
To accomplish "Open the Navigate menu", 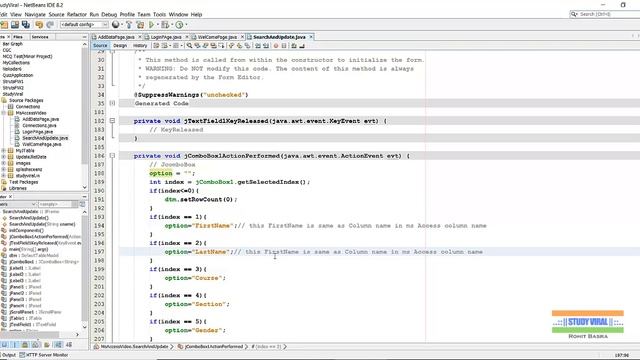I will pyautogui.click(x=35, y=14).
